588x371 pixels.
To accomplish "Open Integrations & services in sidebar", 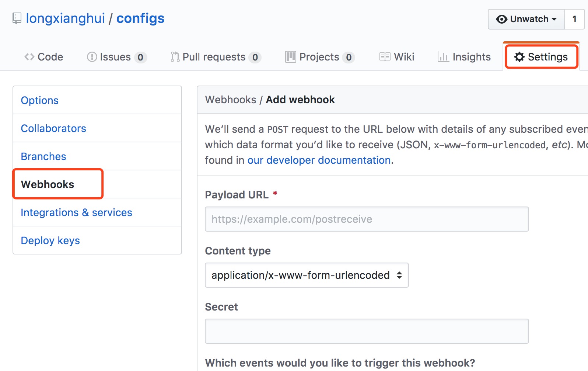I will (x=97, y=212).
